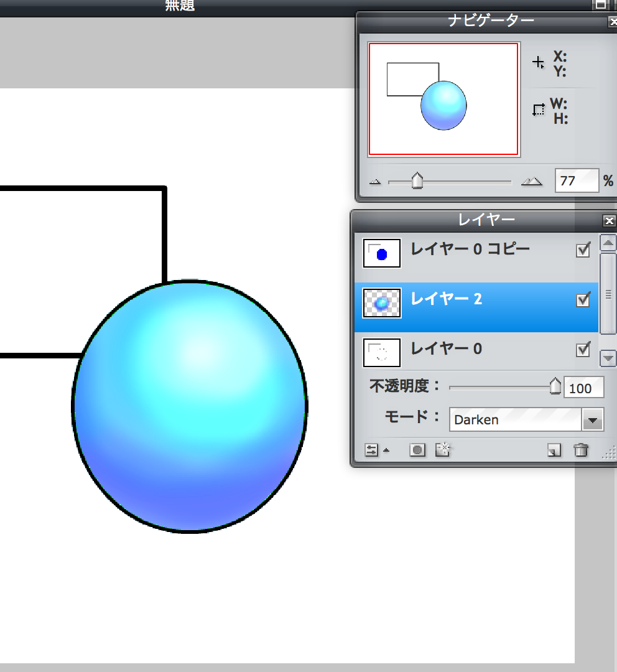The height and width of the screenshot is (672, 617).
Task: Click the layer styles icon
Action: [443, 450]
